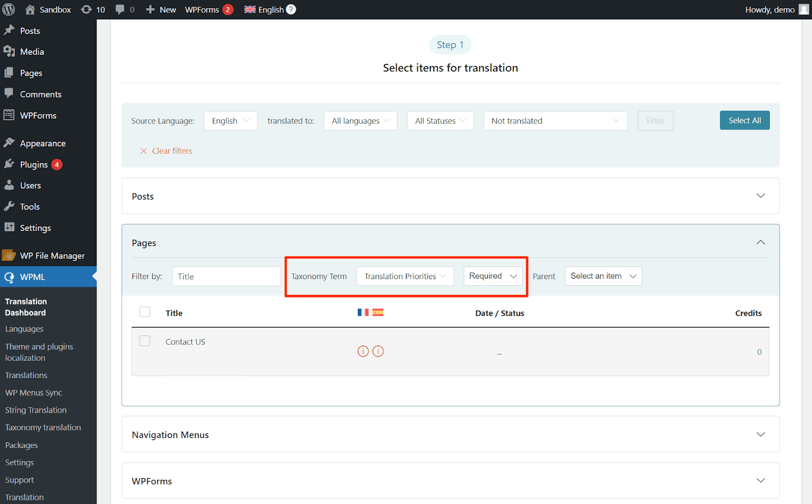812x504 pixels.
Task: Click Contact US Spanish translation status icon
Action: click(378, 351)
